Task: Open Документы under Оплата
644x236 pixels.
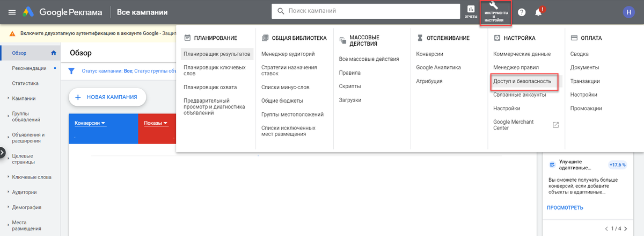Action: click(x=584, y=67)
